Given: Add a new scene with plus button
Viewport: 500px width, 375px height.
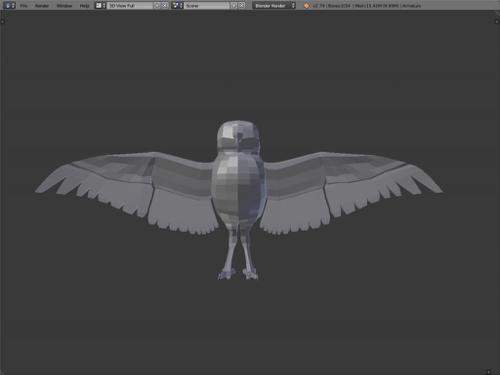Looking at the screenshot, I should [234, 6].
